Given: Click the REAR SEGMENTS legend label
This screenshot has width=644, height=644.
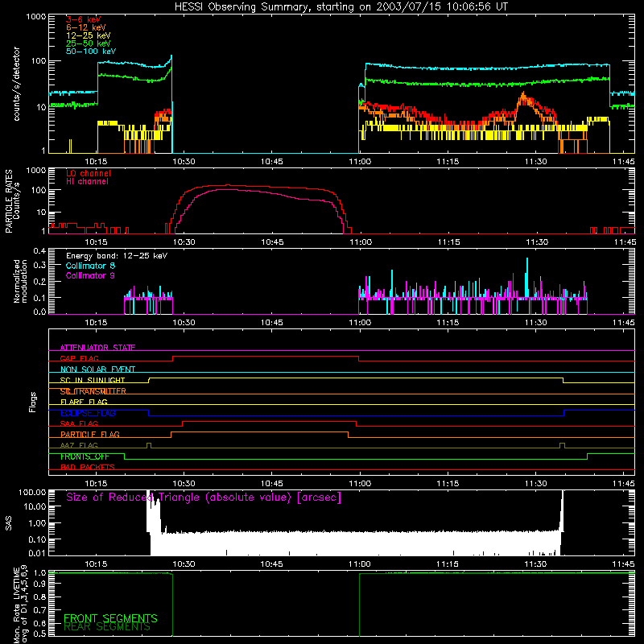Looking at the screenshot, I should [x=107, y=627].
